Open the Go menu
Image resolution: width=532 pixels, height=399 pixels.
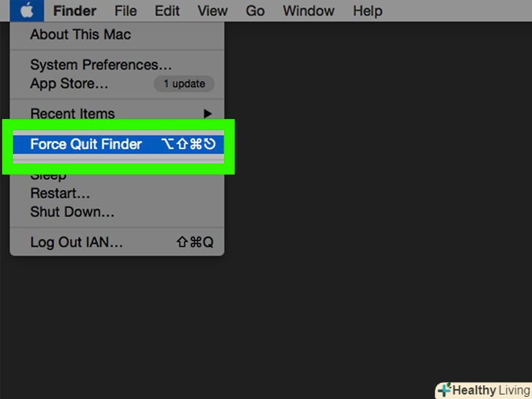[x=255, y=11]
